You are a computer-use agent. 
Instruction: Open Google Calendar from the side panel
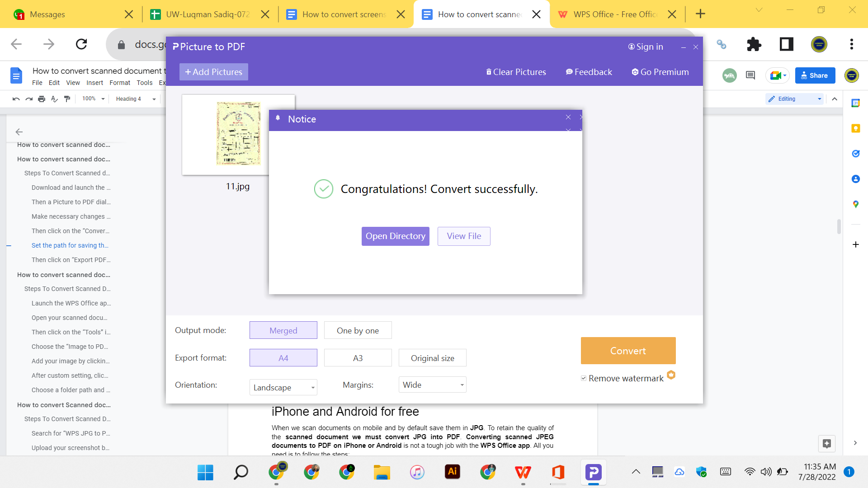pyautogui.click(x=856, y=103)
